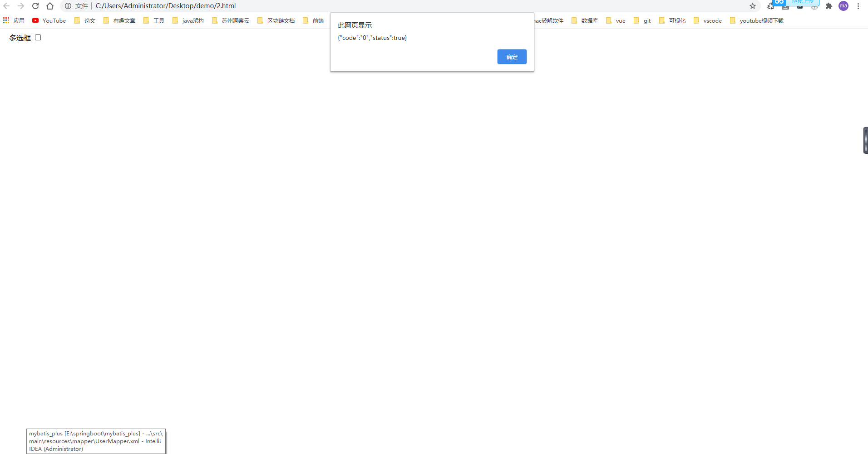868x454 pixels.
Task: Click the back navigation arrow
Action: pyautogui.click(x=6, y=6)
